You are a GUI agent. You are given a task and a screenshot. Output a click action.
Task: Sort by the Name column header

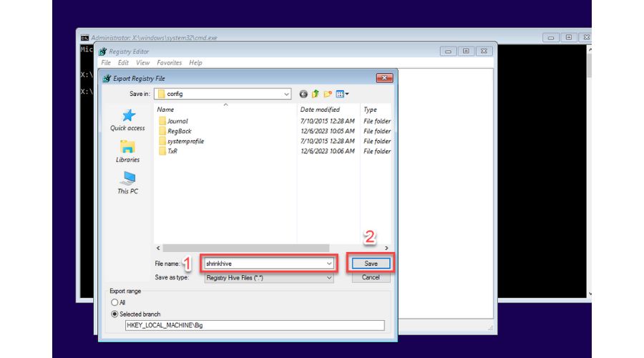[x=165, y=110]
